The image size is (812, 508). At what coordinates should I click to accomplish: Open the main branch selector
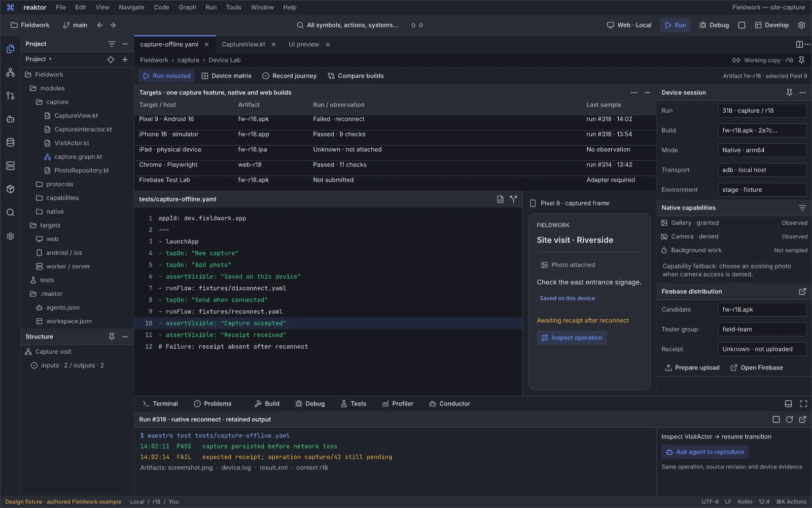[x=75, y=25]
